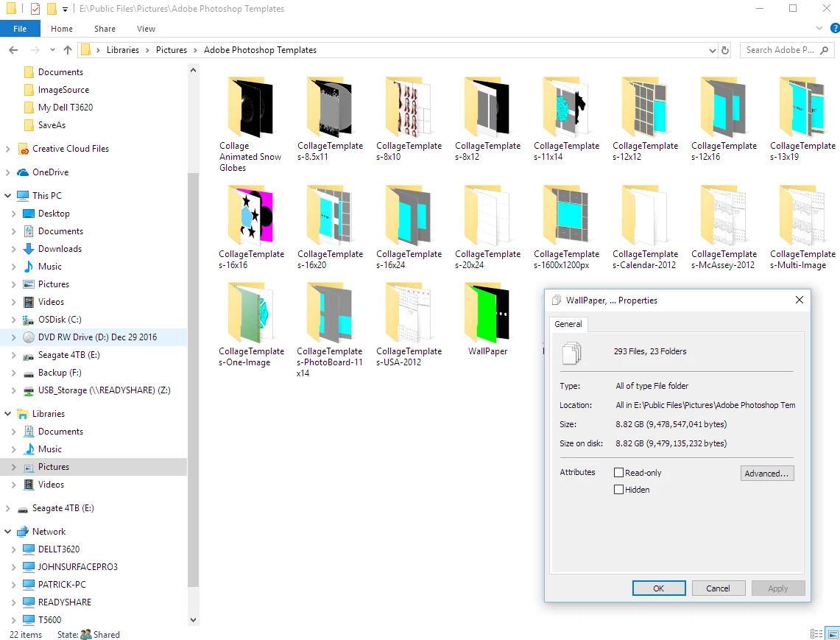Expand the OSDisk (C:) drive node
Screen dimensions: 840x640
pyautogui.click(x=13, y=320)
